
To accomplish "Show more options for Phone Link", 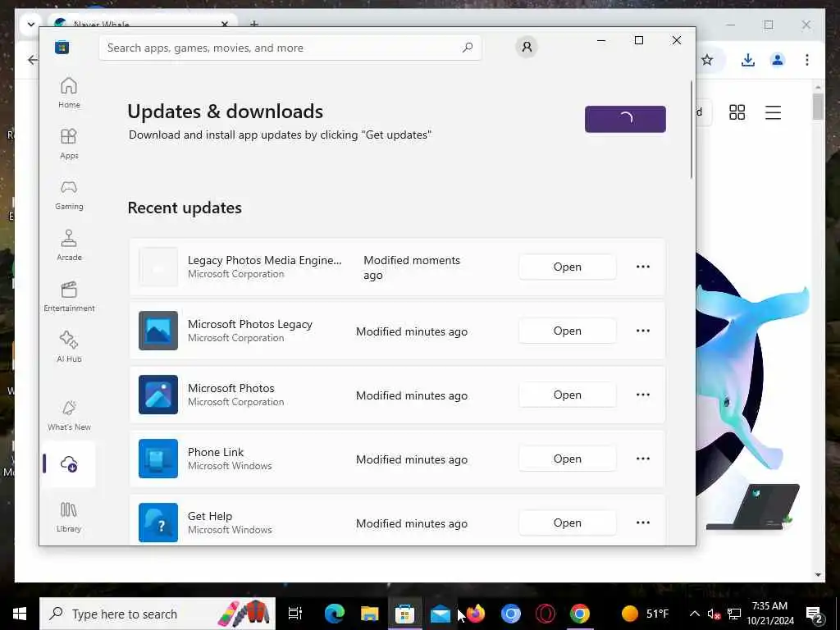I will tap(643, 459).
